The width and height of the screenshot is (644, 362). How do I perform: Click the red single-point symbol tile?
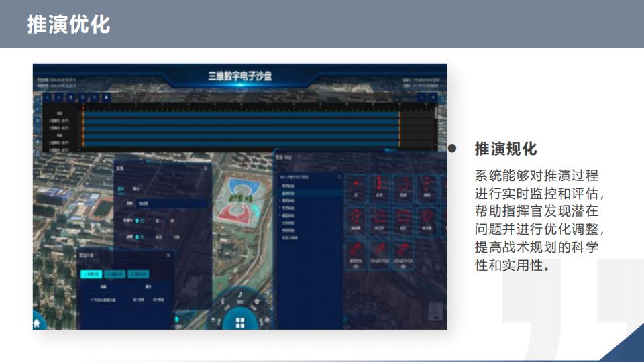click(356, 188)
